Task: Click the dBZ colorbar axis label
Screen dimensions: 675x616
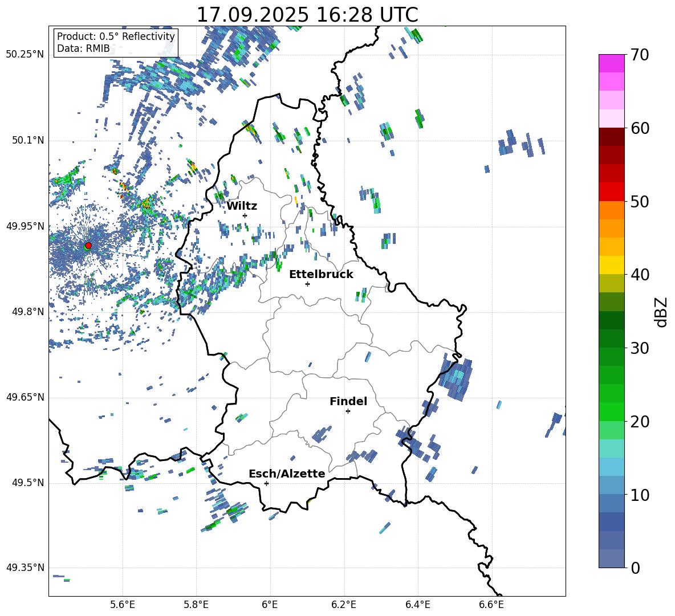Action: pos(662,312)
